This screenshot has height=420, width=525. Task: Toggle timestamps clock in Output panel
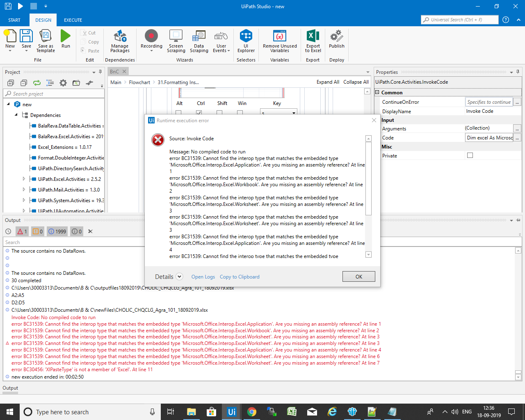coord(8,231)
